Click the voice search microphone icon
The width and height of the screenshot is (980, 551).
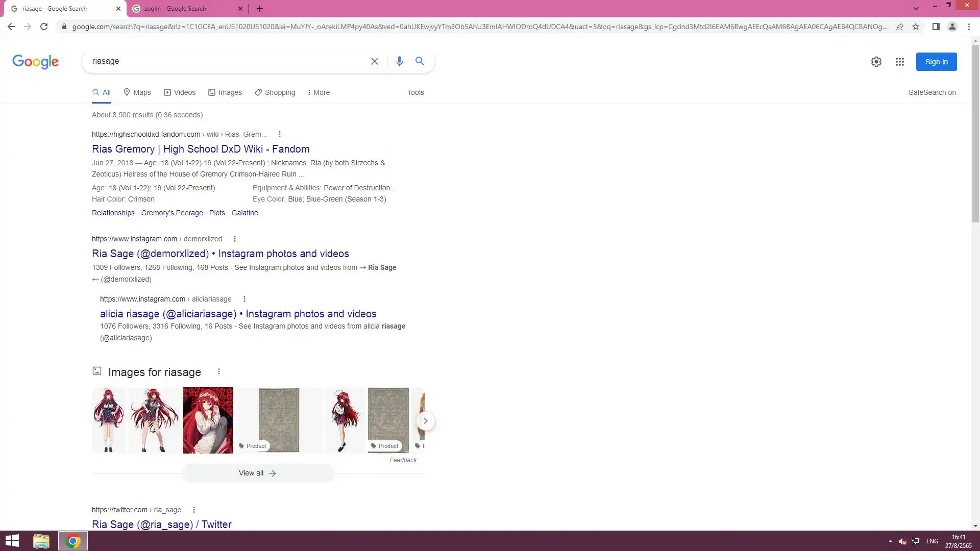coord(399,61)
